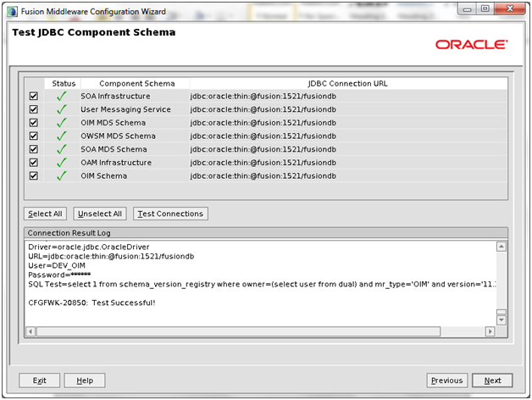
Task: Click green checkmark status for SOA Infrastructure
Action: click(x=61, y=96)
